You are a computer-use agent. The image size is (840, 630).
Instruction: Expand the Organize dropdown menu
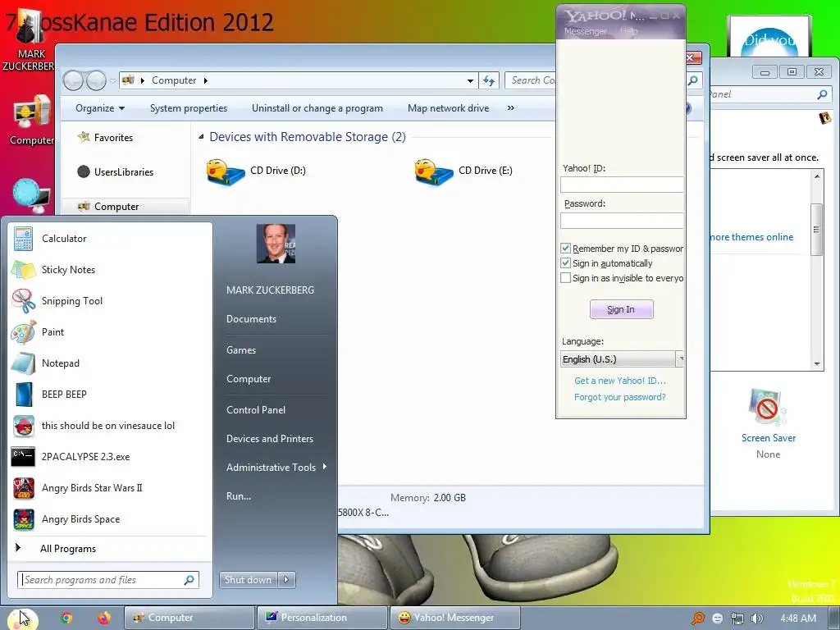99,108
